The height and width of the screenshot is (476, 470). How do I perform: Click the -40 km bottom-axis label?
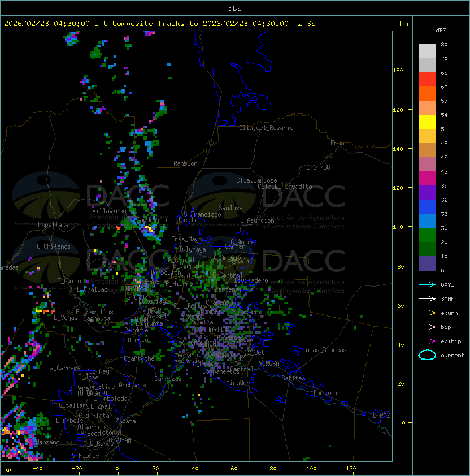[x=37, y=469]
